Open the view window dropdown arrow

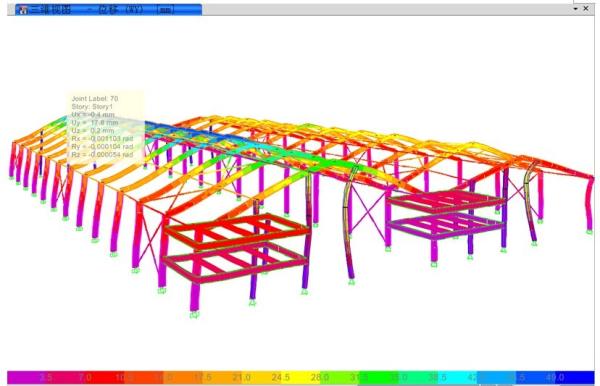tap(576, 8)
